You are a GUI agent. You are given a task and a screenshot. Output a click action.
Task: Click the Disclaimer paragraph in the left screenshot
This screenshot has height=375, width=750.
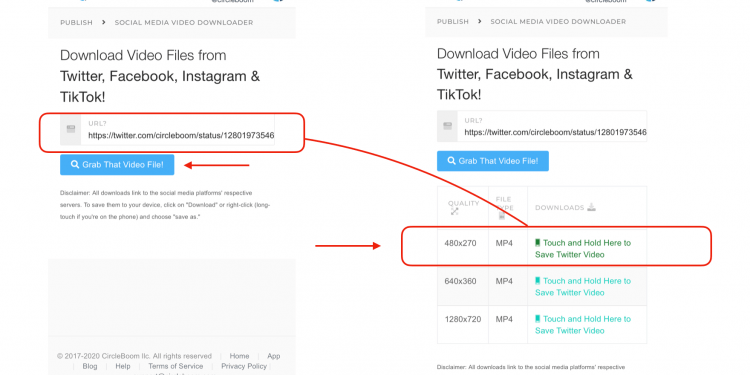click(x=165, y=205)
